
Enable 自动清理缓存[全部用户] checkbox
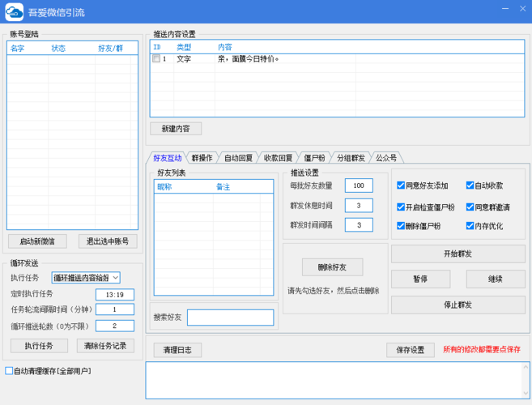pos(9,371)
